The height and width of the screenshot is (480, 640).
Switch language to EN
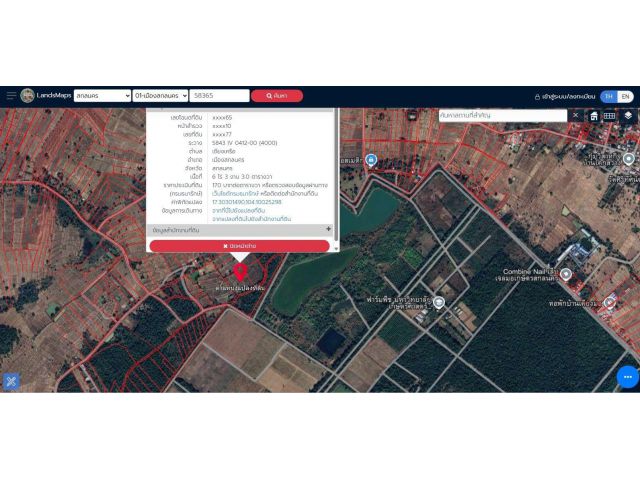point(625,96)
